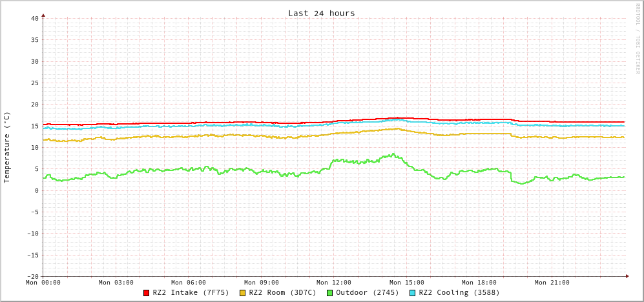Click the "Last 24 hours" graph title

tap(321, 13)
